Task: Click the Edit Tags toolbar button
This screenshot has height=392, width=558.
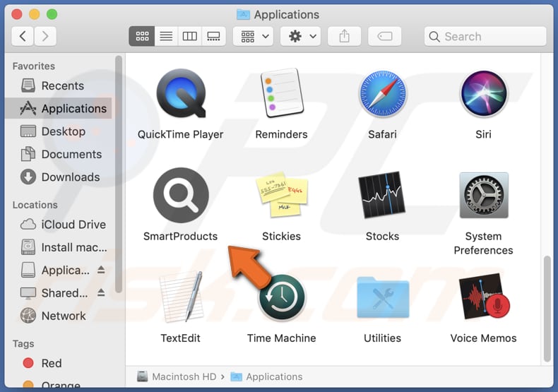Action: (385, 36)
